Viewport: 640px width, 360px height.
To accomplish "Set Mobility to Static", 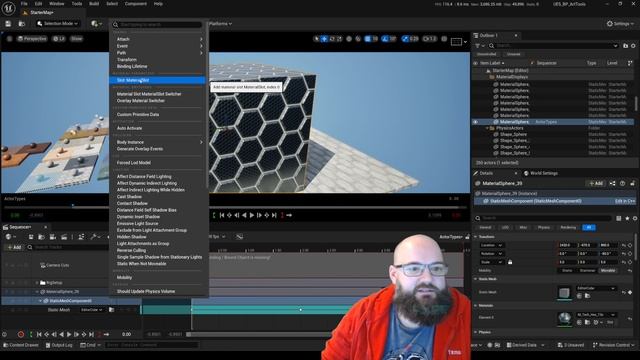I will click(x=567, y=270).
